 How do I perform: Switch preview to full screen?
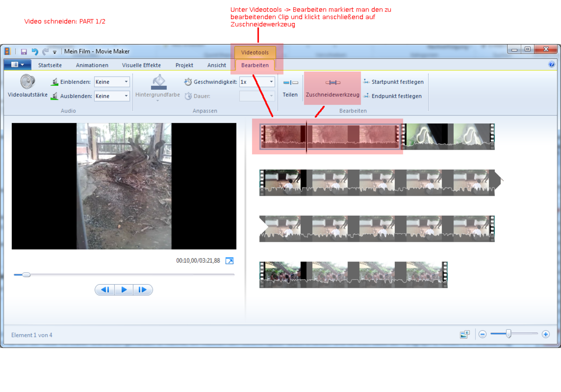coord(229,261)
